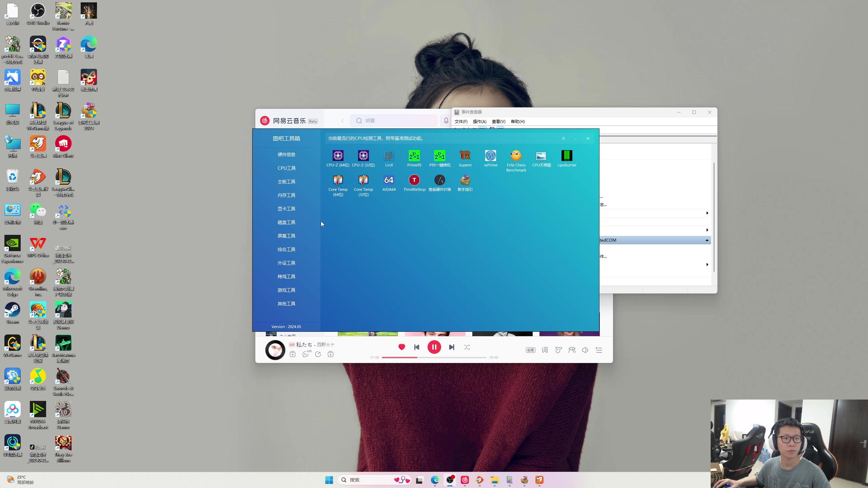
Task: Open Prime95 stress test icon
Action: 414,156
